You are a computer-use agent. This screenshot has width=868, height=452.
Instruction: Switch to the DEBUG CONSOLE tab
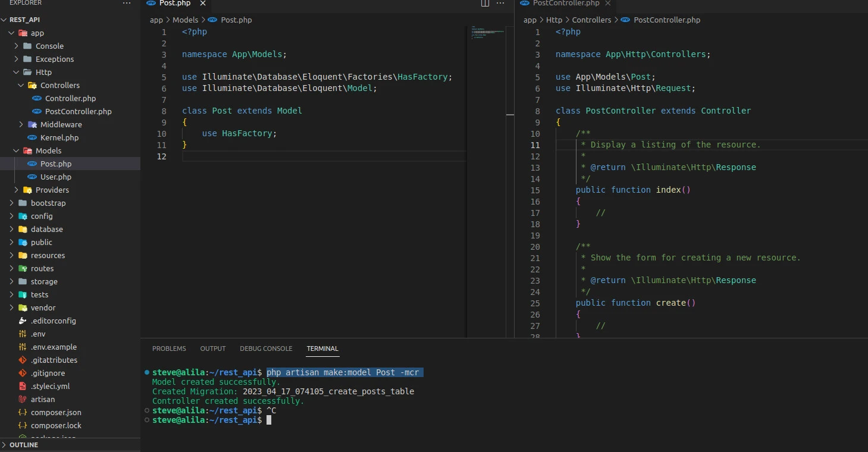tap(266, 349)
